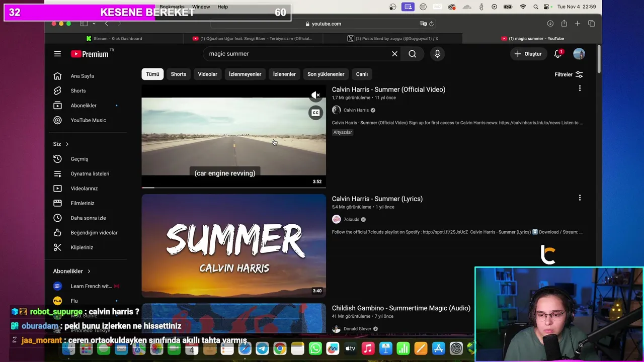
Task: Click the magnifier search button
Action: point(412,54)
